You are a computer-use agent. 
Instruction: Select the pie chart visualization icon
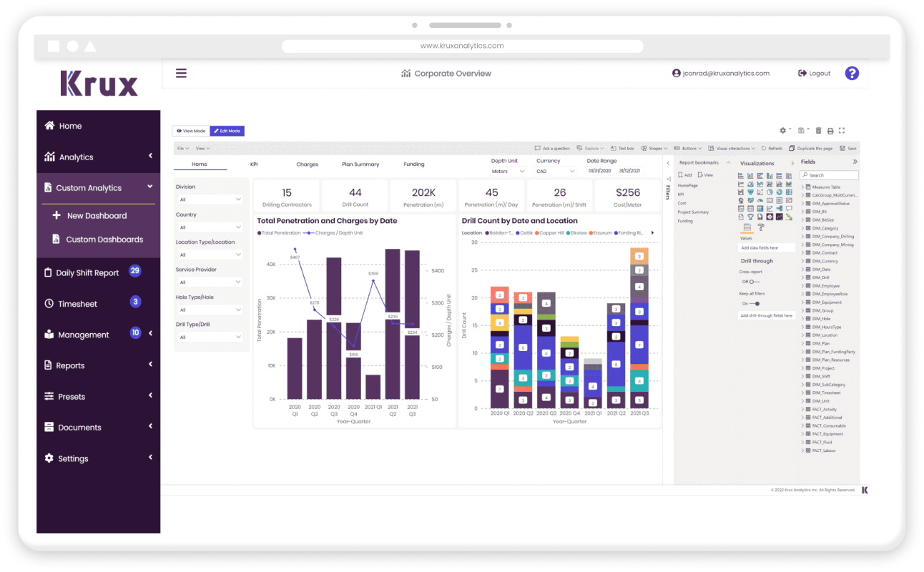(x=770, y=192)
